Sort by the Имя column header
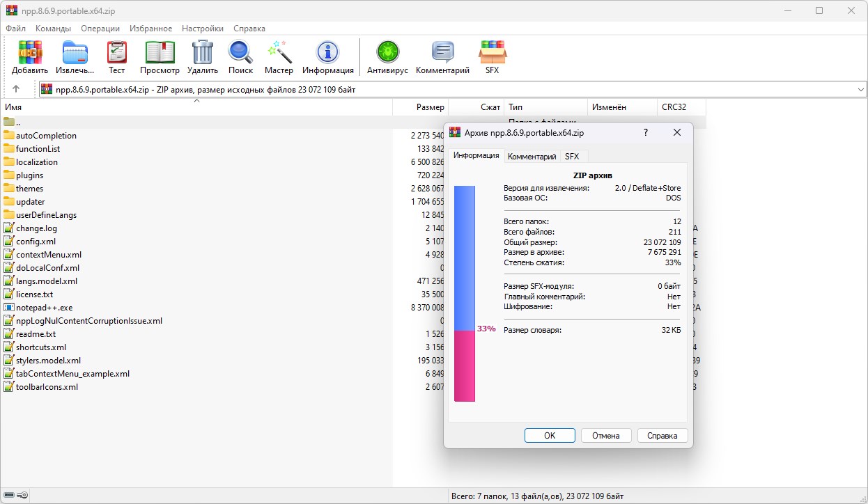 tap(196, 107)
